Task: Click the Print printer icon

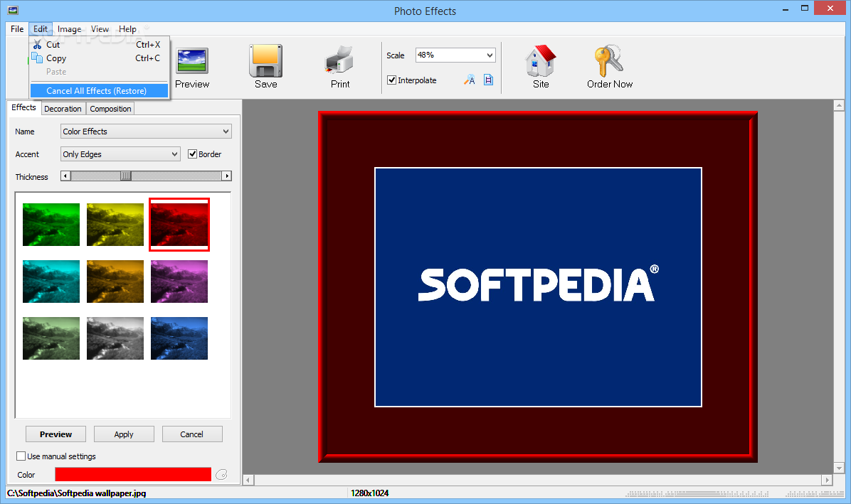Action: 339,60
